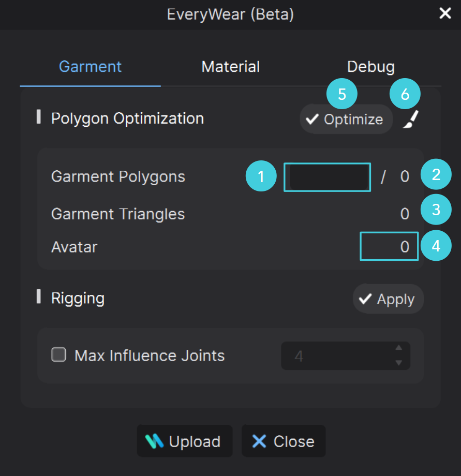Click the Polygon Optimization section heading

[x=127, y=118]
